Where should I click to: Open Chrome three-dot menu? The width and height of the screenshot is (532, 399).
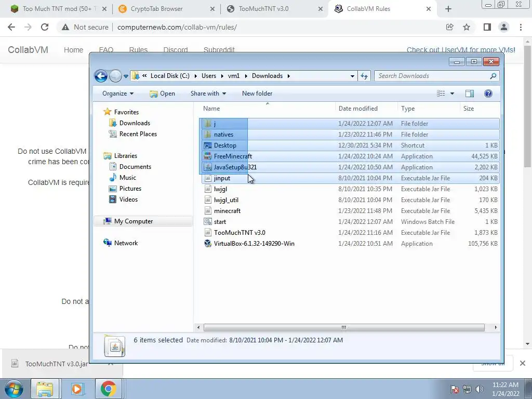pos(521,27)
